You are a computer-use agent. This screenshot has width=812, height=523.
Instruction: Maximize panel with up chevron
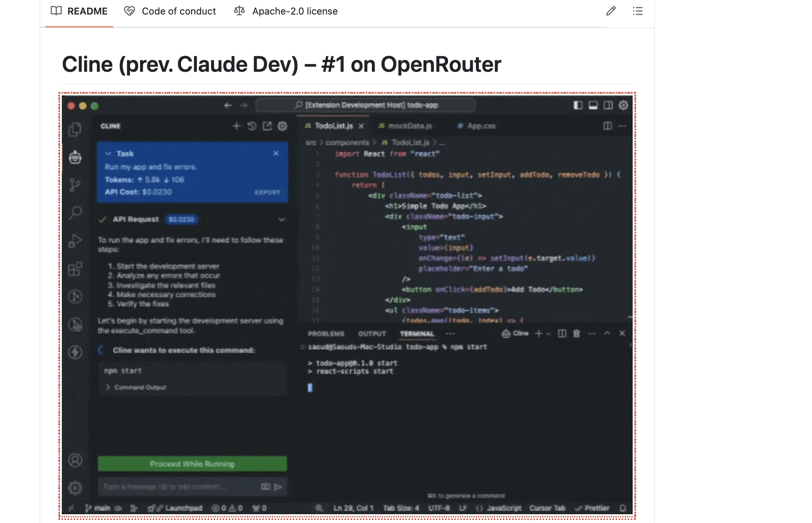(x=607, y=333)
